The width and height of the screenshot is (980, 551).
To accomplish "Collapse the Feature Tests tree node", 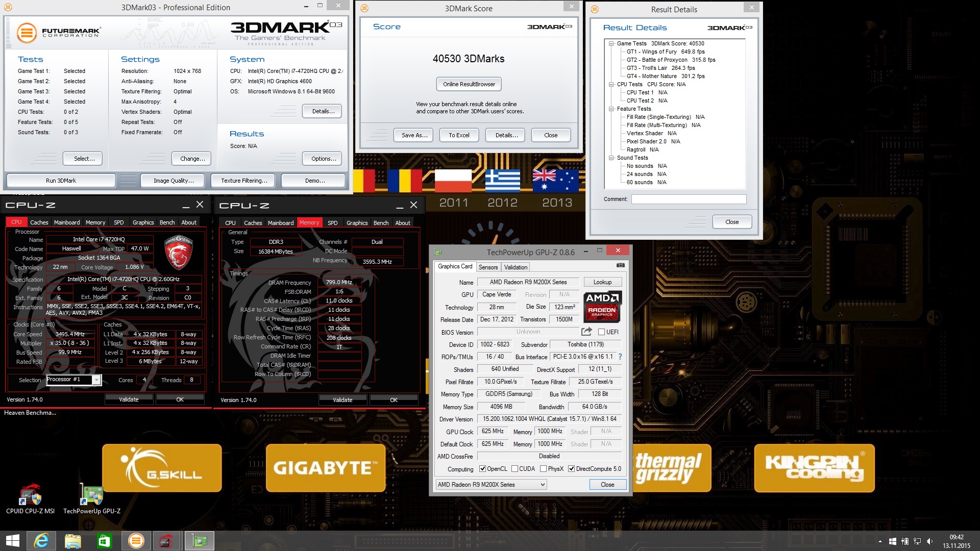I will tap(611, 109).
